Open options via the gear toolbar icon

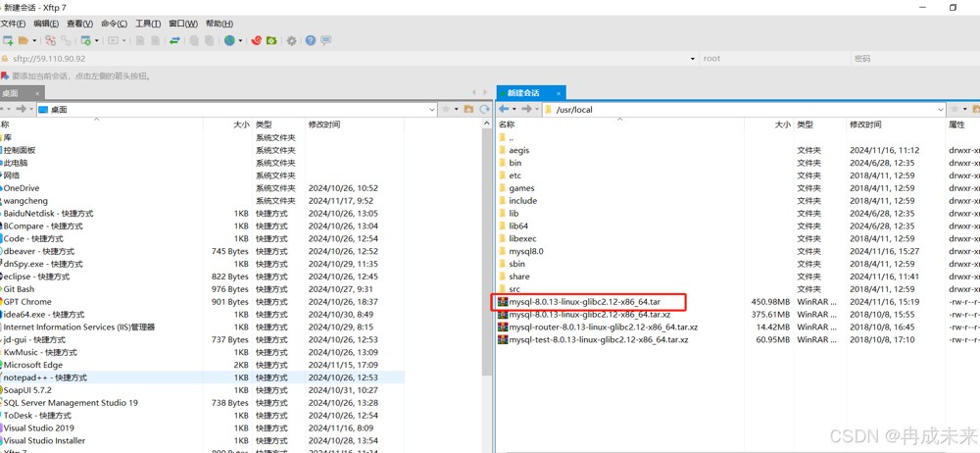(x=291, y=40)
